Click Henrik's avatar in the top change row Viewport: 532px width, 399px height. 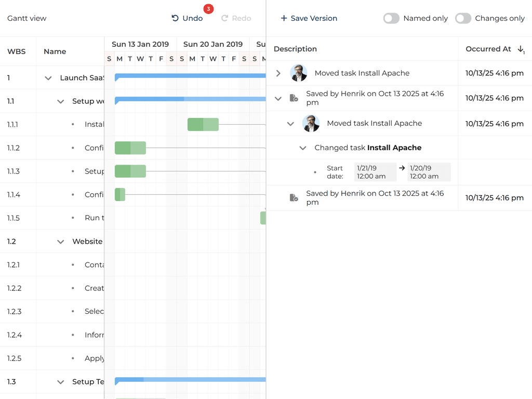coord(299,73)
